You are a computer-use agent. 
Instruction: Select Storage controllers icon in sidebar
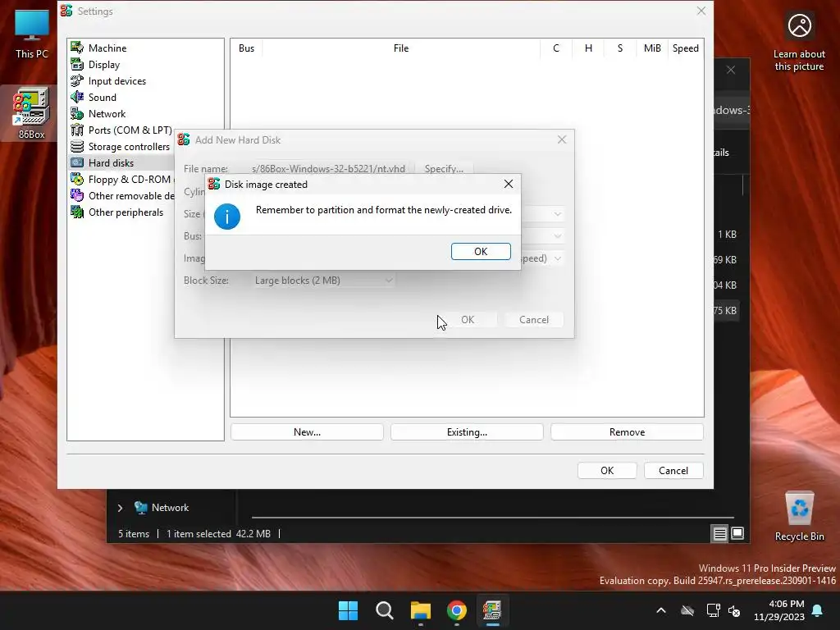tap(77, 146)
